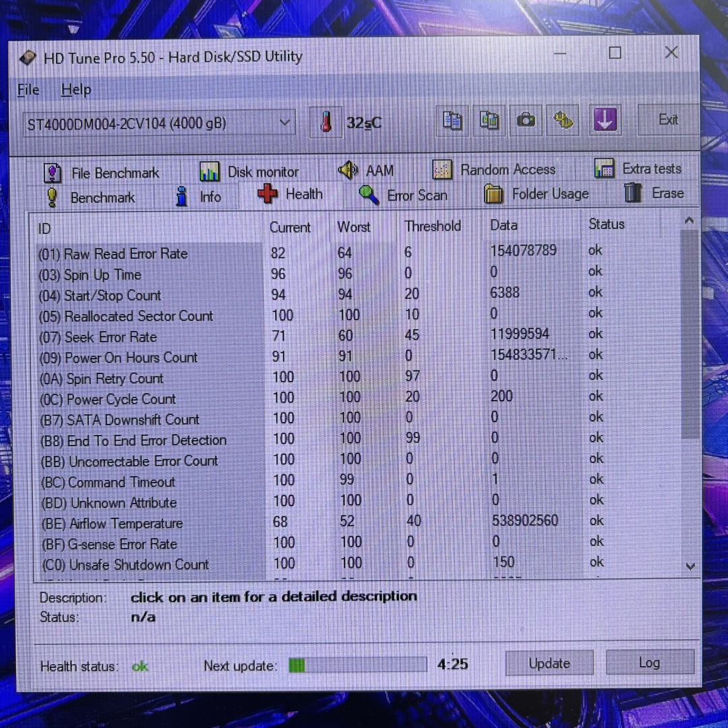Show the Random Access tab
This screenshot has height=728, width=728.
click(494, 170)
